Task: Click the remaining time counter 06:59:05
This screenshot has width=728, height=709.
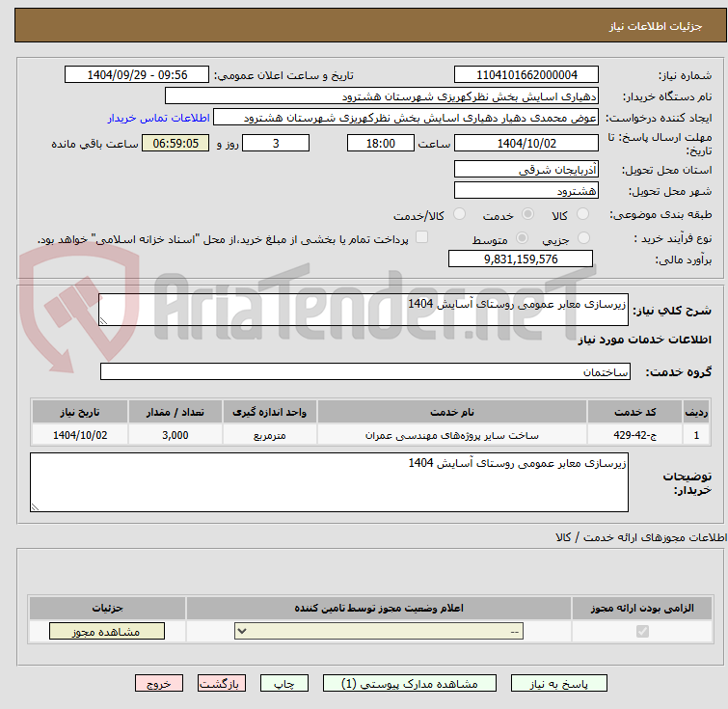Action: point(175,143)
